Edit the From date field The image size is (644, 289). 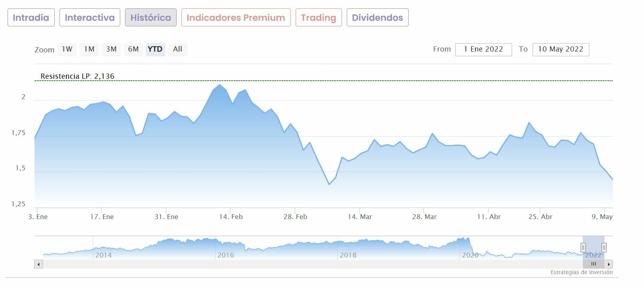click(483, 50)
